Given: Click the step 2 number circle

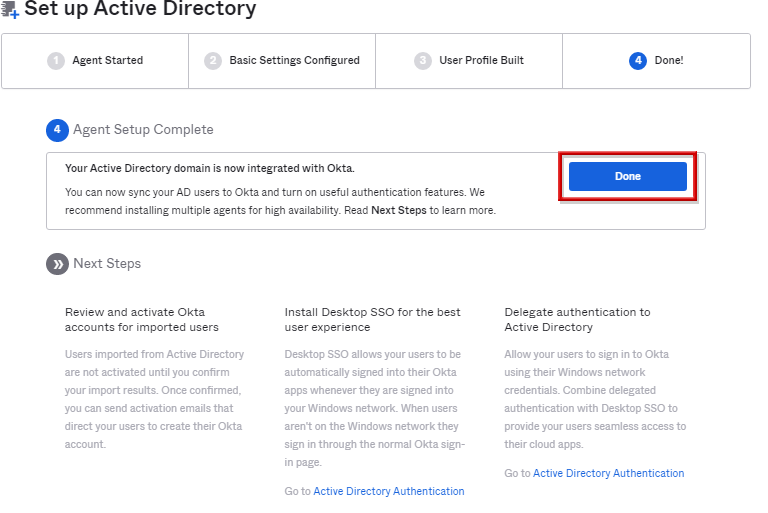Looking at the screenshot, I should (x=213, y=61).
